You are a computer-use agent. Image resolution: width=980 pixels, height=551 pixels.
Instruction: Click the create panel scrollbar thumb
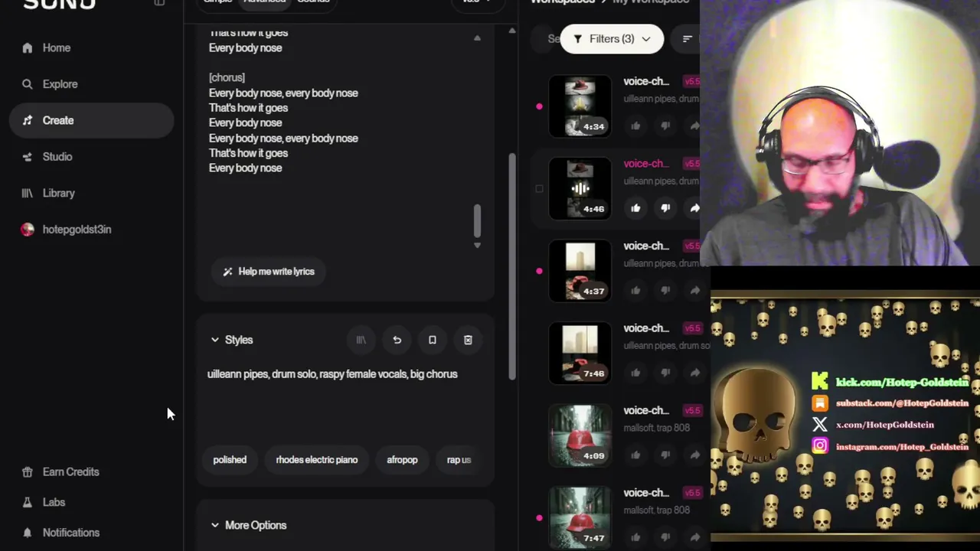click(x=512, y=266)
